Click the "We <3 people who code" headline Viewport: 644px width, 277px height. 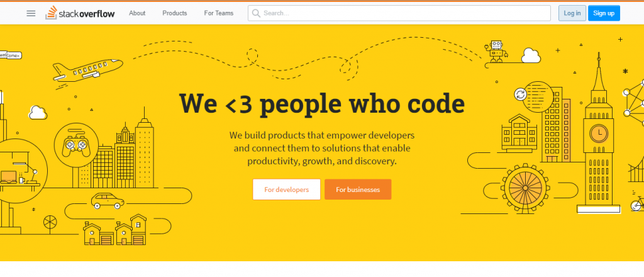tap(322, 104)
